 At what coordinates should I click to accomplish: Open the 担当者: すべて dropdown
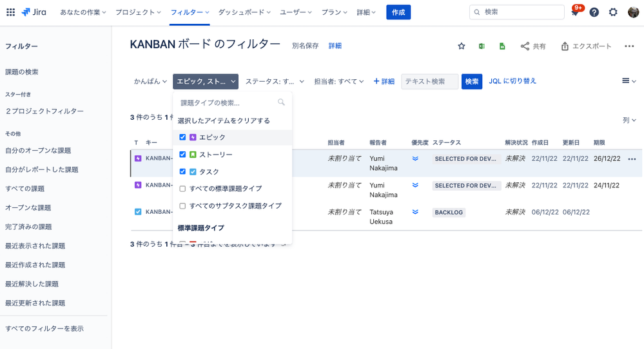[339, 81]
